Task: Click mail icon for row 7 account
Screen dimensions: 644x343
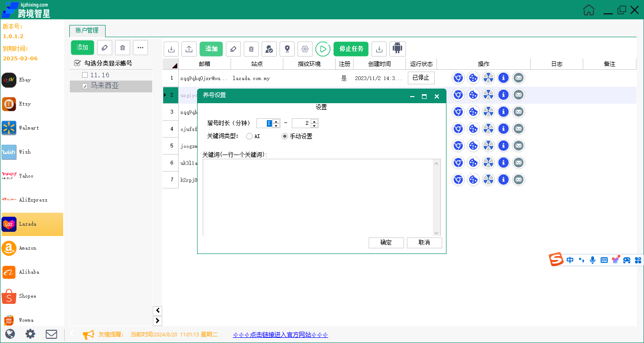Action: click(519, 180)
